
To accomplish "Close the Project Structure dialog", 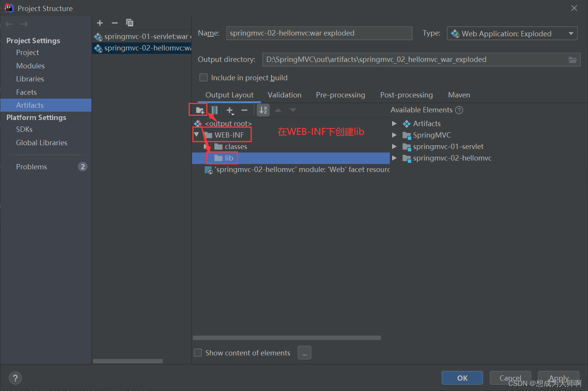I will pyautogui.click(x=574, y=8).
